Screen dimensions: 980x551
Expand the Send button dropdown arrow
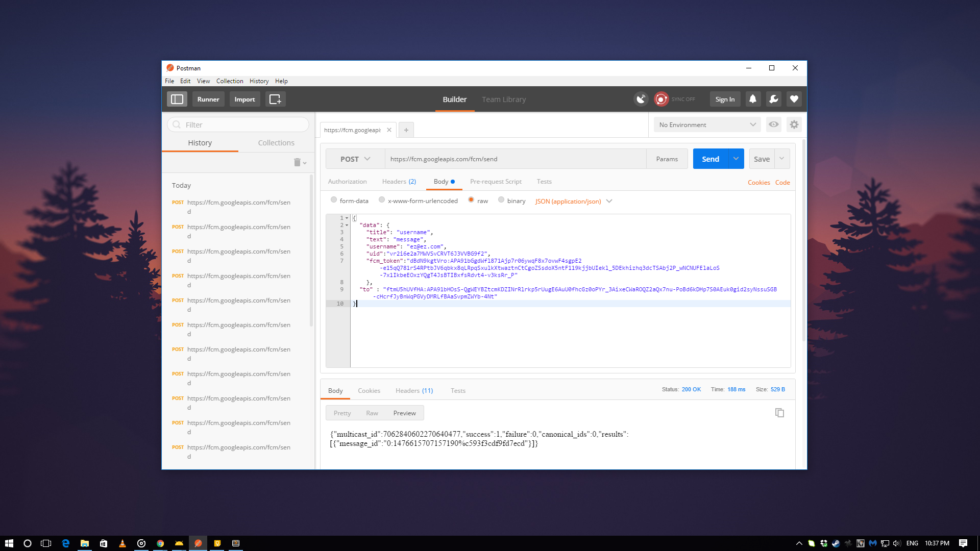[736, 159]
